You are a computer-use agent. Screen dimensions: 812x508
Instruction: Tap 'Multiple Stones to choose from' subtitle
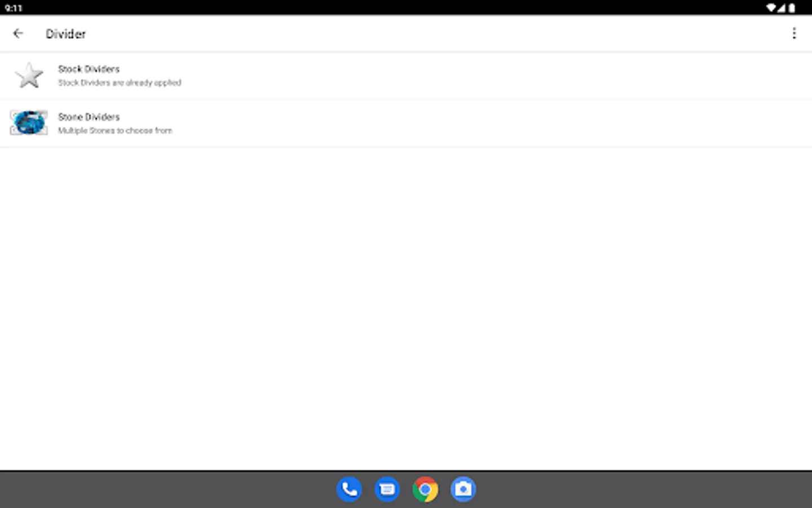coord(115,130)
